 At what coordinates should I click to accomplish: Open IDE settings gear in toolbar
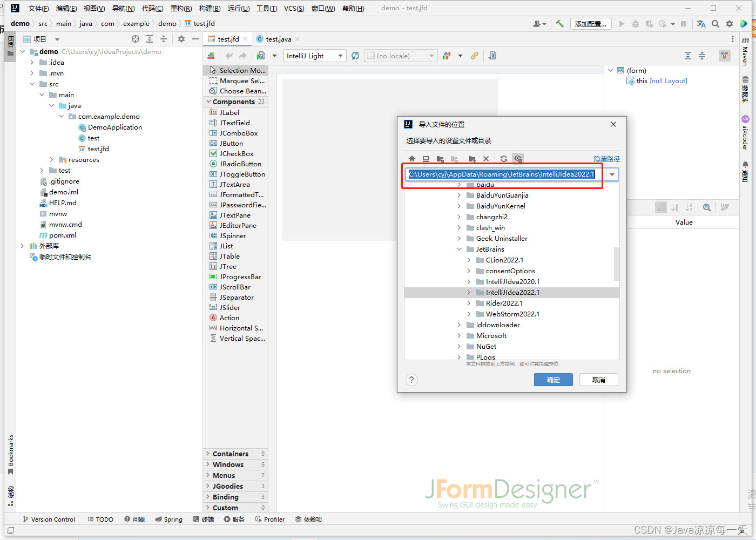click(730, 24)
